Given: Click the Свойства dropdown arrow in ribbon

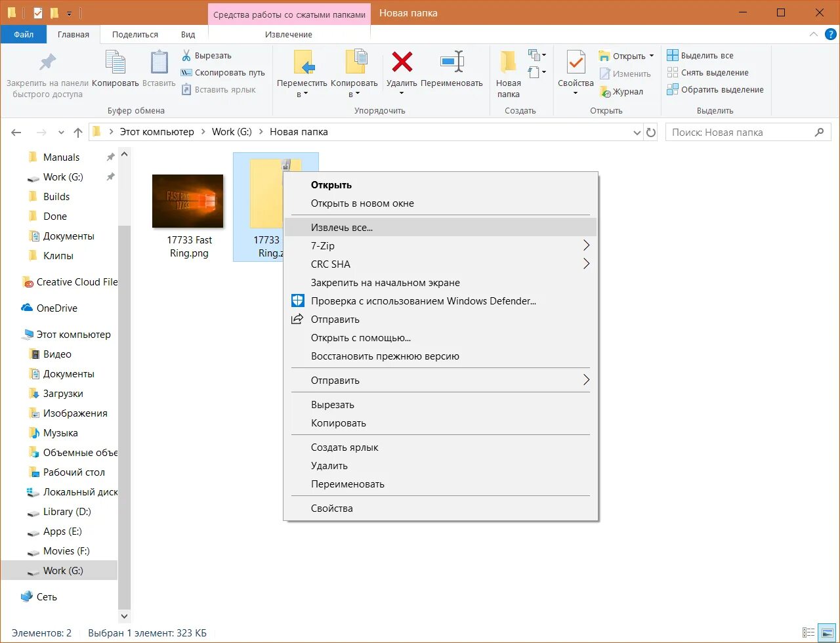Looking at the screenshot, I should [x=576, y=94].
